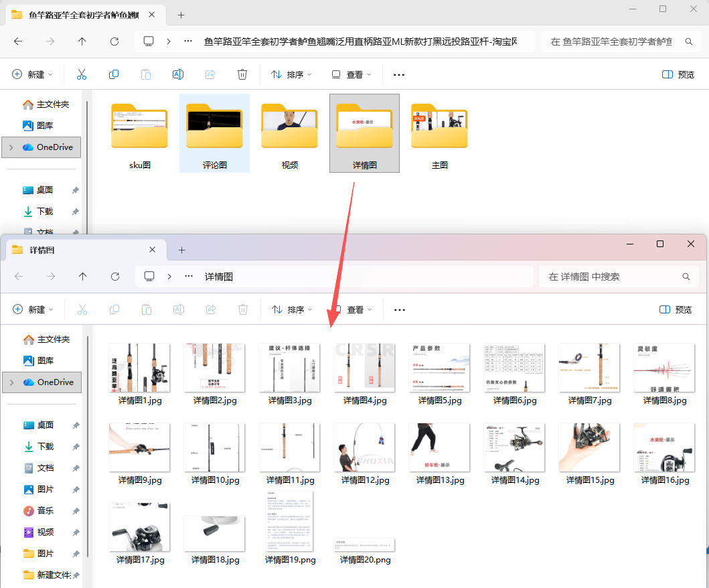Viewport: 709px width, 588px height.
Task: Toggle the 预览 preview pane in the 详情图 window
Action: tap(676, 309)
